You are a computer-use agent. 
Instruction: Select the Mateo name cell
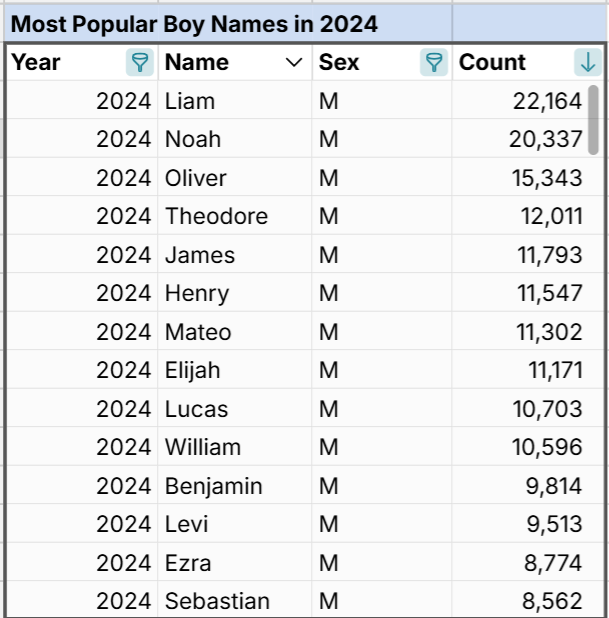point(198,332)
